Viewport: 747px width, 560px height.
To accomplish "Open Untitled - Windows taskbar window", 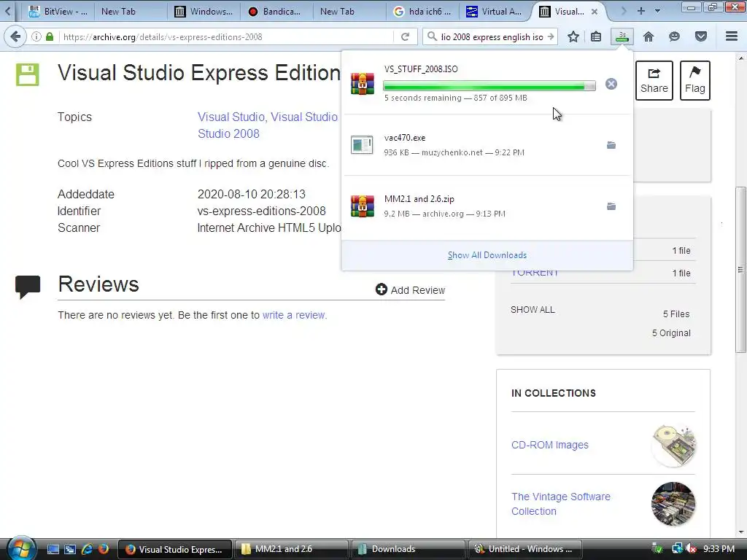I will click(525, 549).
